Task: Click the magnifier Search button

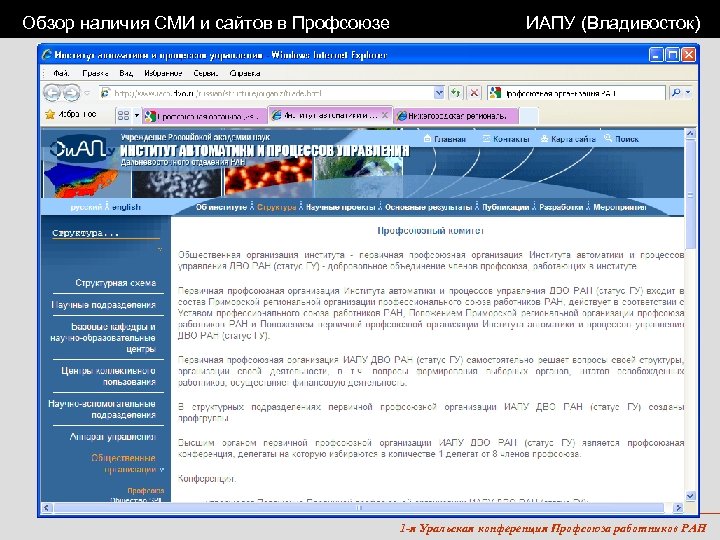Action: [x=676, y=93]
